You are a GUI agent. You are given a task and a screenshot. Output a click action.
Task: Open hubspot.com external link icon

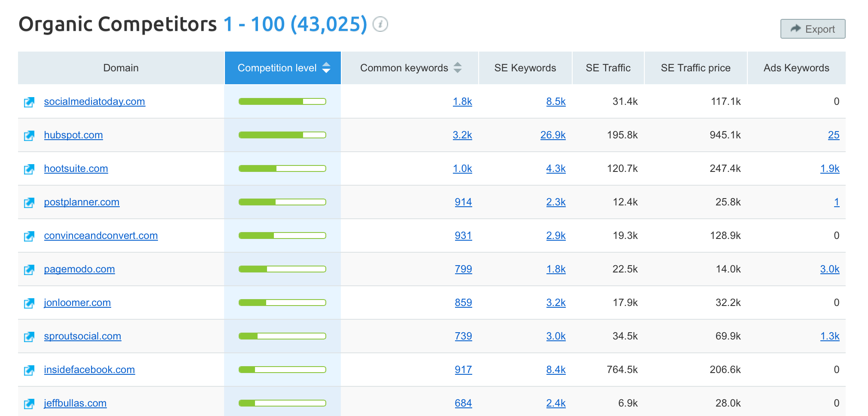coord(29,136)
